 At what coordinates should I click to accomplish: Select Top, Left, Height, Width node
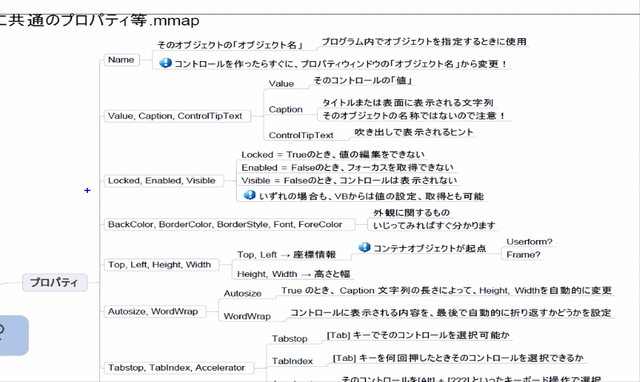click(160, 264)
